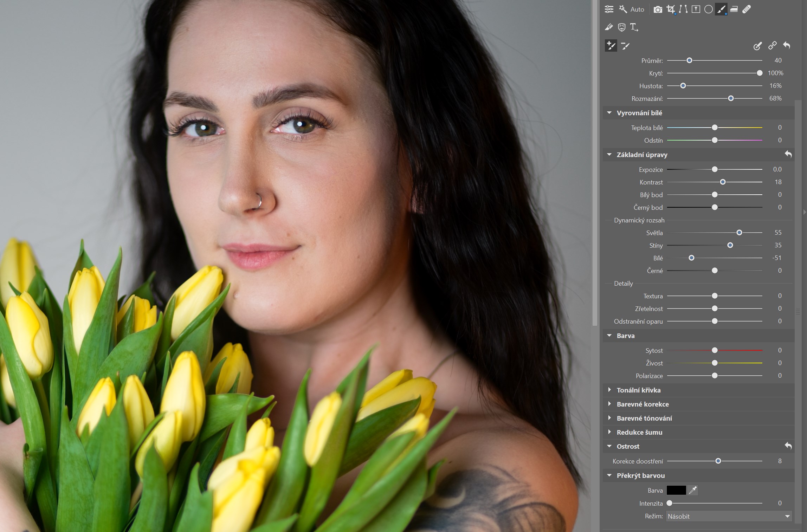
Task: Switch to subtract-from-mask brush mode
Action: click(625, 46)
